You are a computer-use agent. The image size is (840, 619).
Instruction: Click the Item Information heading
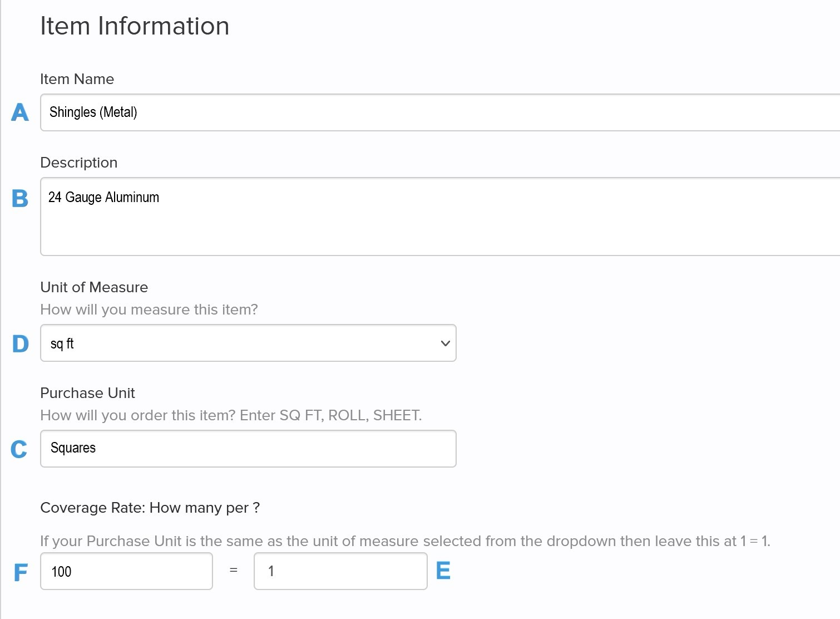(135, 26)
